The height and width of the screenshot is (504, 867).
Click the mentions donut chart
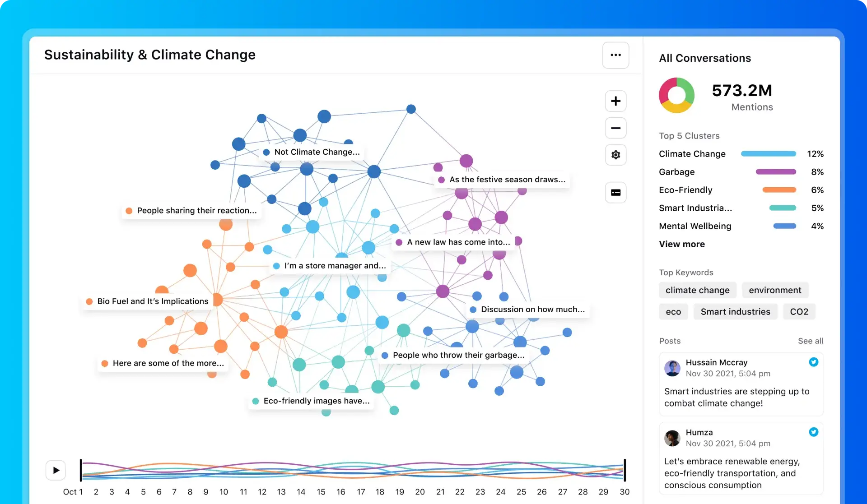[676, 95]
